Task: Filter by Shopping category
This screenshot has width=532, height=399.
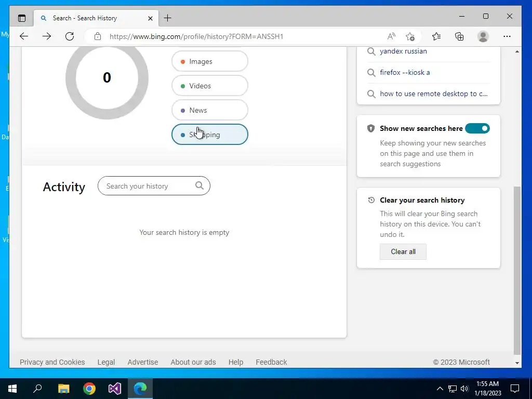Action: tap(210, 135)
